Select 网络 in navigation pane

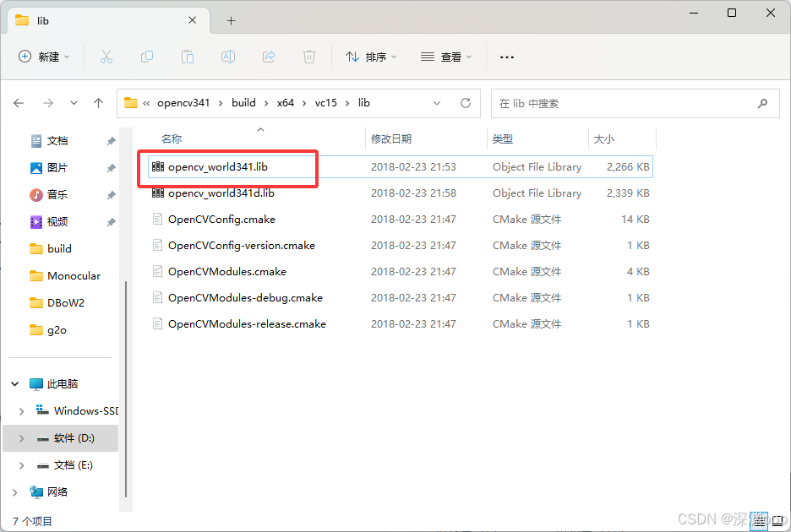tap(48, 492)
